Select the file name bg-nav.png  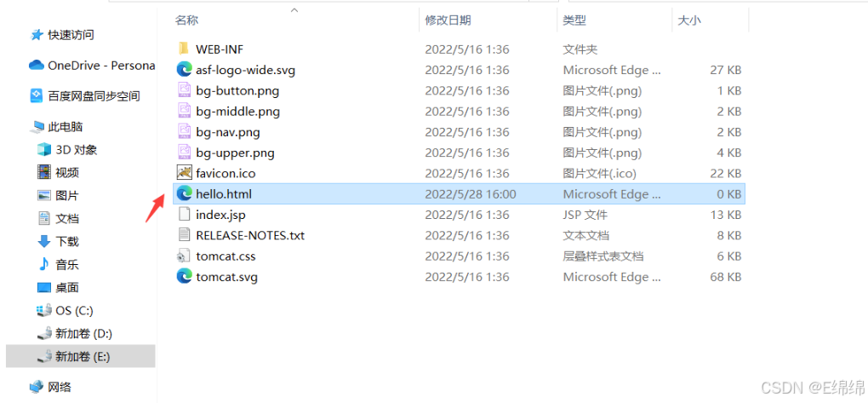coord(228,132)
